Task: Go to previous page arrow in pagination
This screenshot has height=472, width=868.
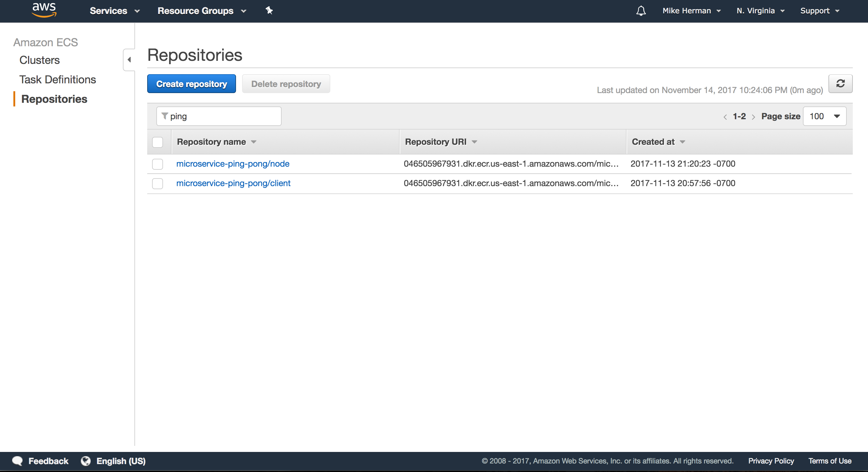Action: [725, 117]
